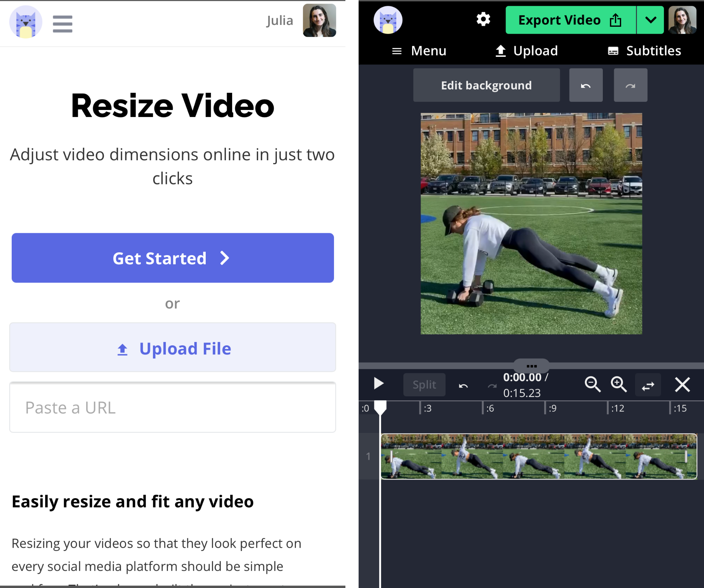Click the Get Started button
The height and width of the screenshot is (588, 704).
(173, 258)
